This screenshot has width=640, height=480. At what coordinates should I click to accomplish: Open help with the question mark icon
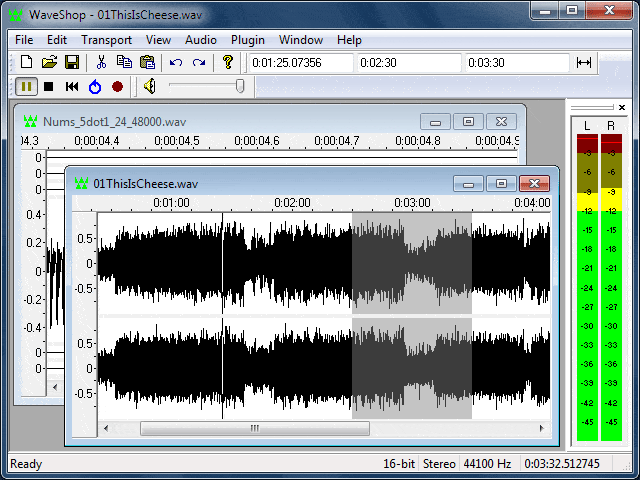click(228, 62)
